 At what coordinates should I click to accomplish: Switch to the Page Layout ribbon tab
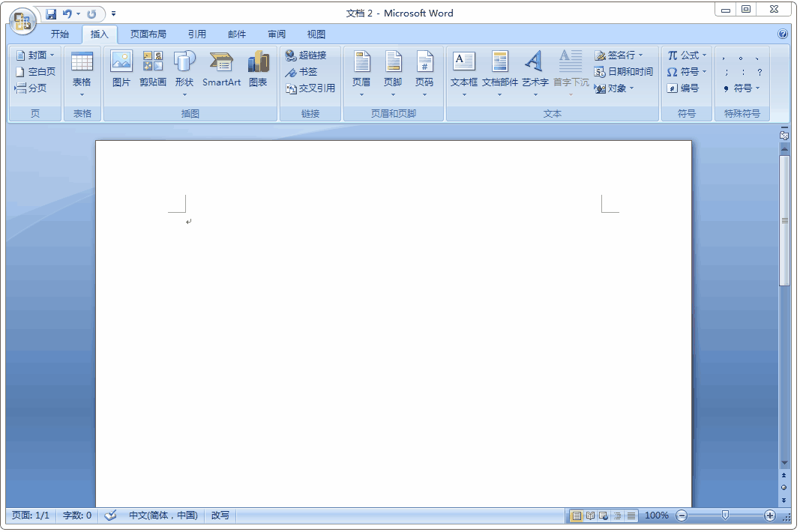(148, 34)
